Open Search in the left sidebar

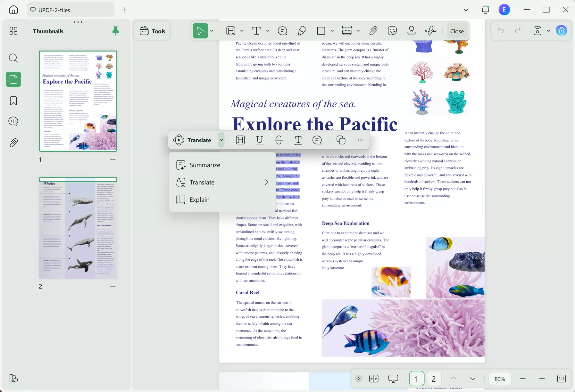point(13,58)
